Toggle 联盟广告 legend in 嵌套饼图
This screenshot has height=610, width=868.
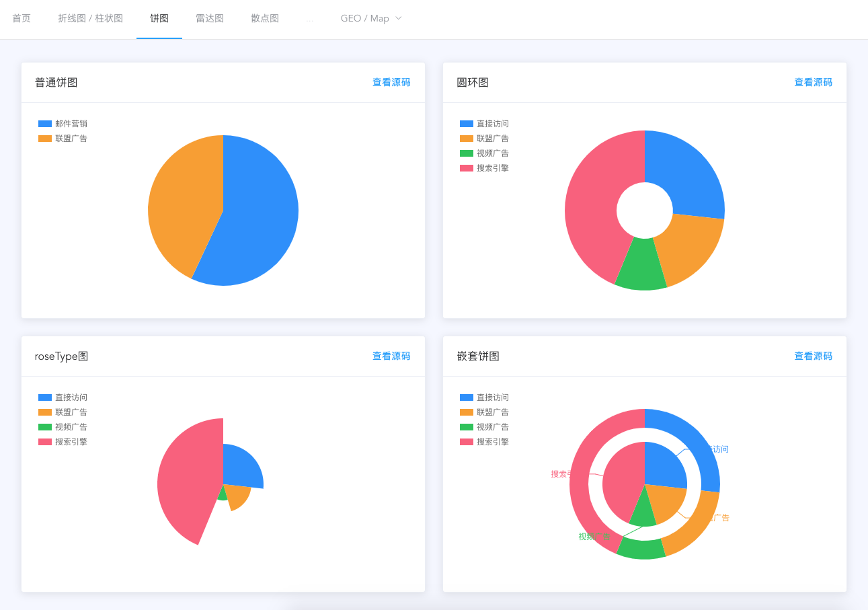click(484, 412)
